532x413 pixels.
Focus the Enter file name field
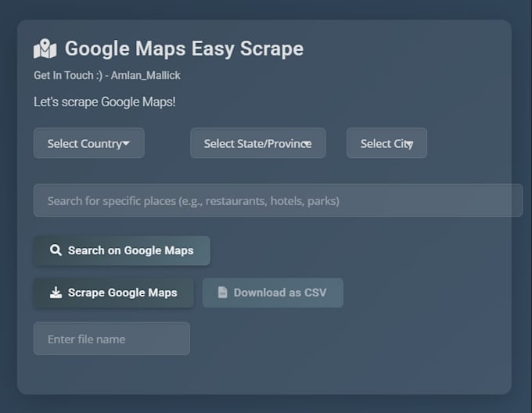click(x=112, y=339)
